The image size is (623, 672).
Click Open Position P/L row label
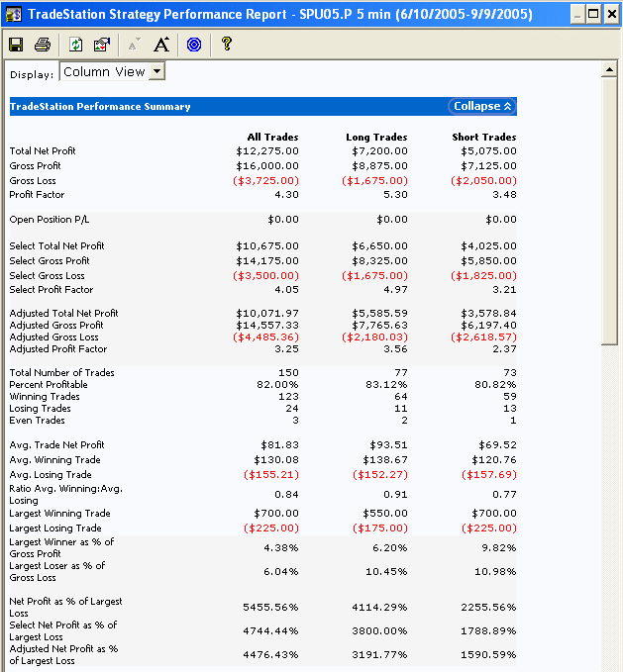tap(50, 220)
